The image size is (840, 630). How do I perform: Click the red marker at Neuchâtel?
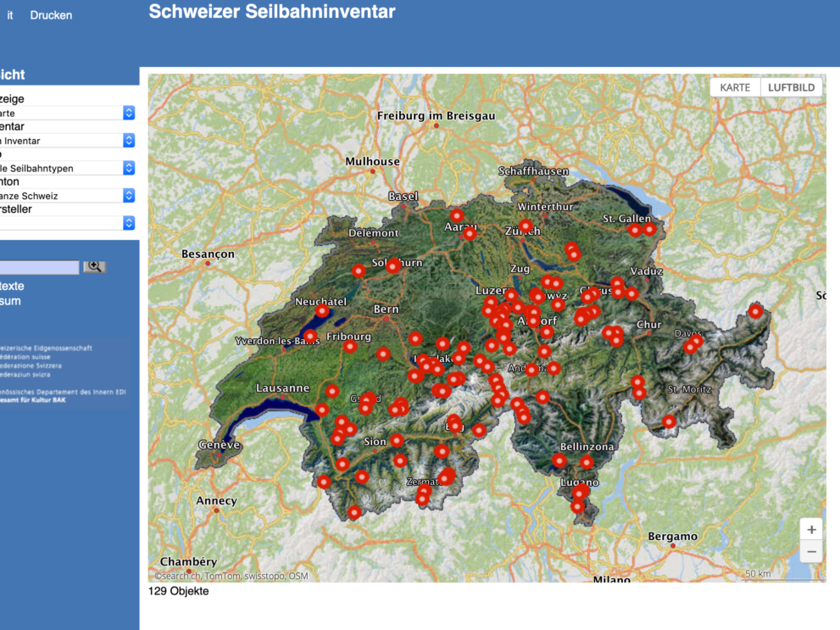point(322,311)
